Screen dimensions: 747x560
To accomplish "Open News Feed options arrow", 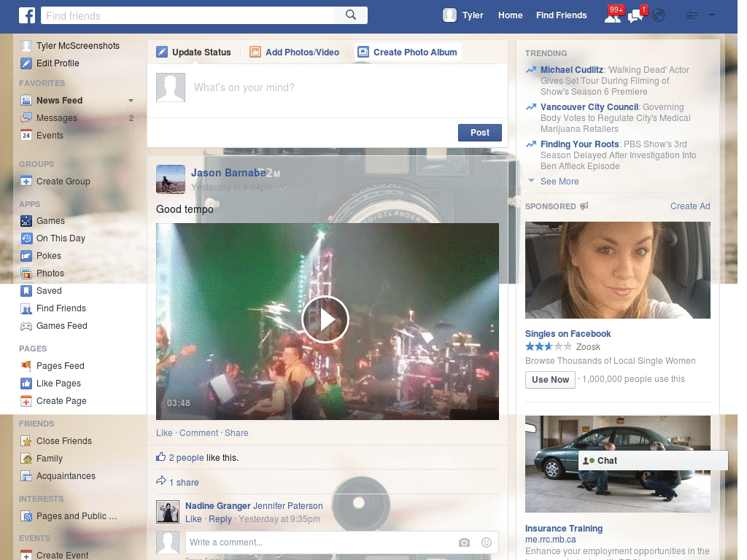I will pyautogui.click(x=131, y=101).
